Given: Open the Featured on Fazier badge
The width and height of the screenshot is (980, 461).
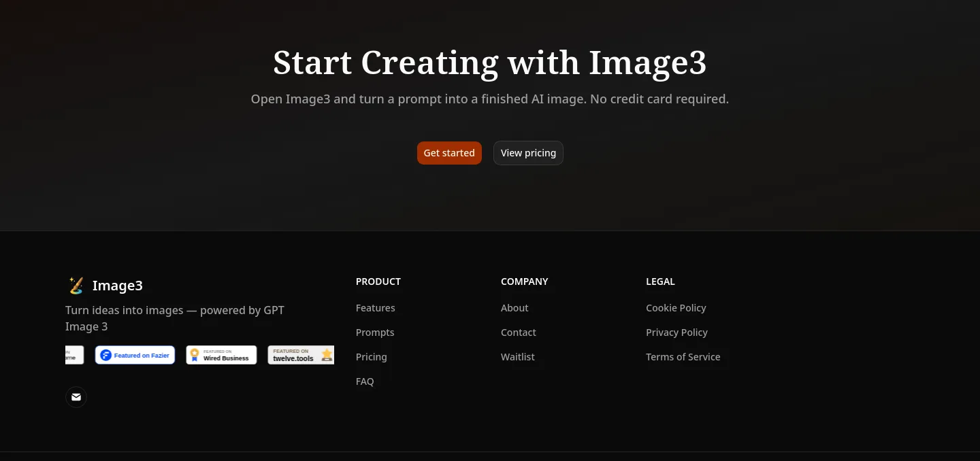Looking at the screenshot, I should click(x=135, y=355).
